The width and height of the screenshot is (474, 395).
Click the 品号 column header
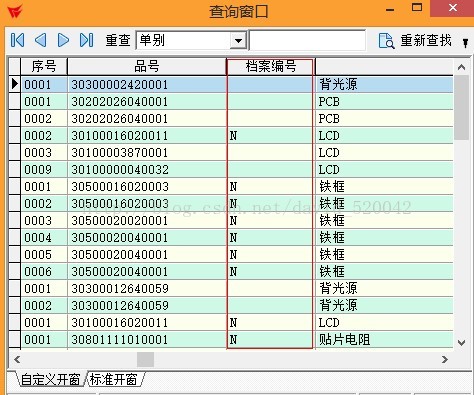point(147,66)
